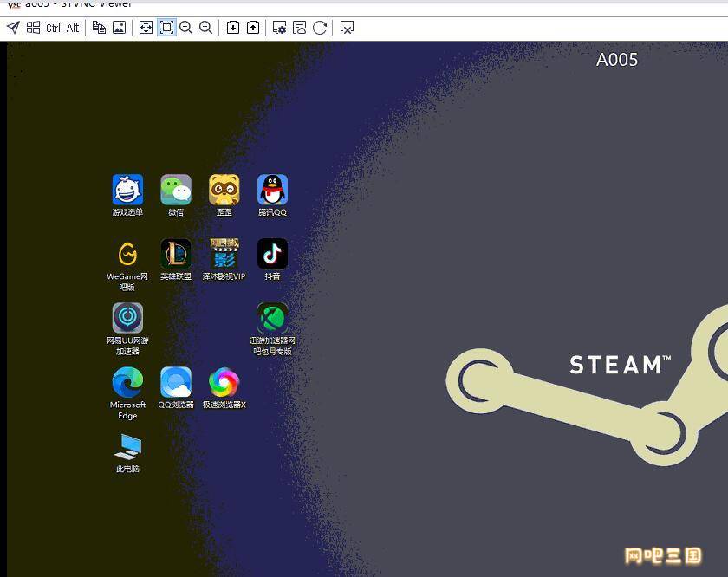Click the window-with-cloud toolbar icon
The height and width of the screenshot is (577, 728).
(300, 28)
